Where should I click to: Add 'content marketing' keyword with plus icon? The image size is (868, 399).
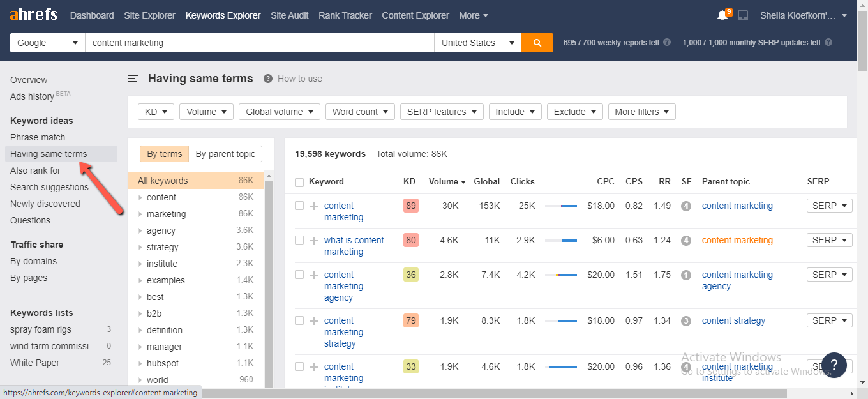point(313,206)
